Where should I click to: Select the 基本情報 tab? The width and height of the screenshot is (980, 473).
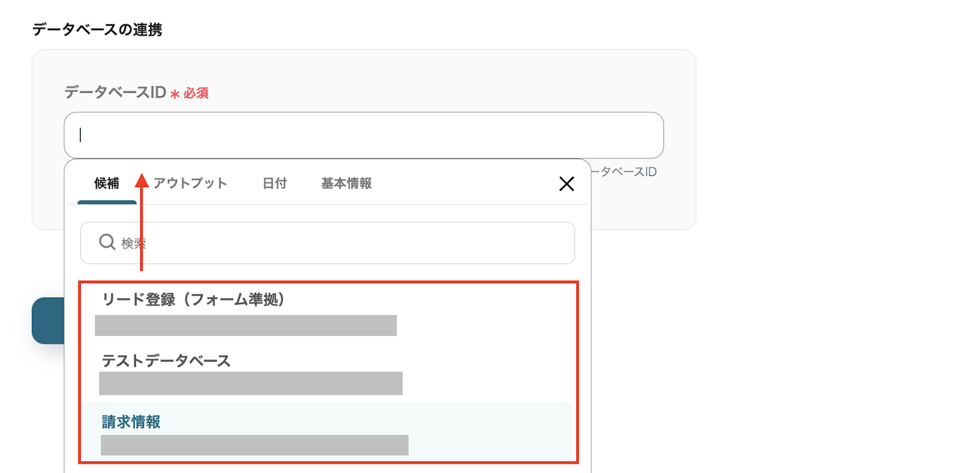coord(346,183)
